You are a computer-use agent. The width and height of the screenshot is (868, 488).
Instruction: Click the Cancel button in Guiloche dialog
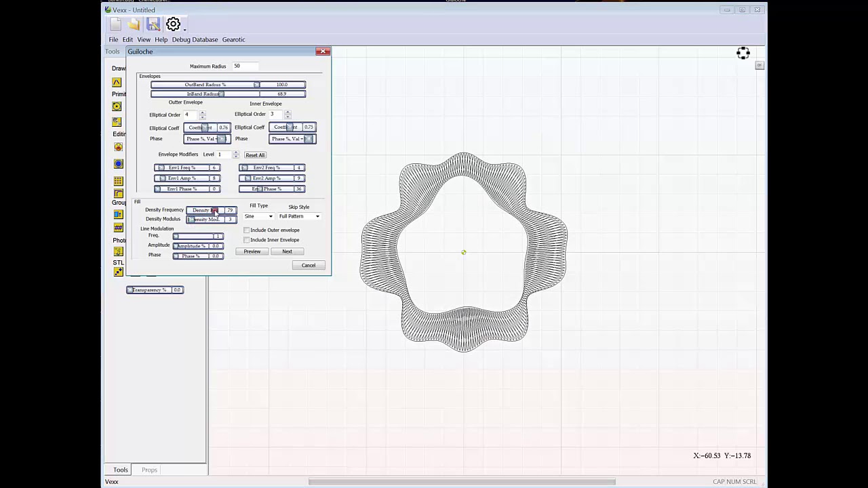click(x=308, y=265)
